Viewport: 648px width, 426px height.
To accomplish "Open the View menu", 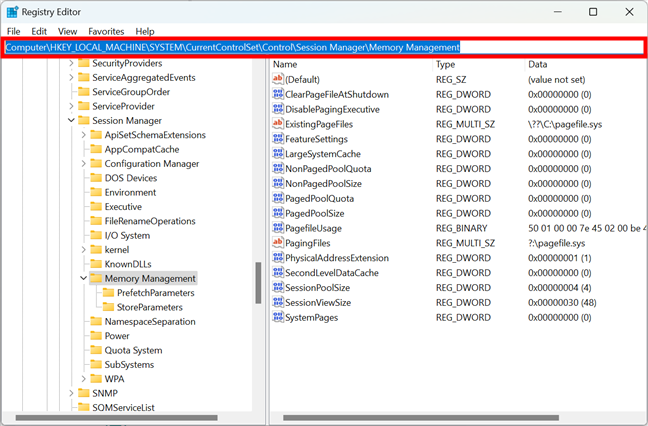I will (67, 31).
